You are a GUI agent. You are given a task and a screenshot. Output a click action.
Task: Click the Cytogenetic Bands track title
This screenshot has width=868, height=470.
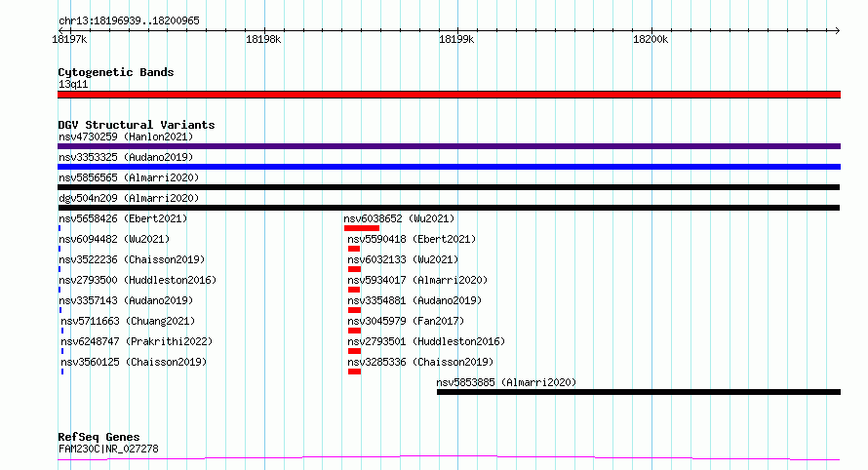tap(116, 72)
